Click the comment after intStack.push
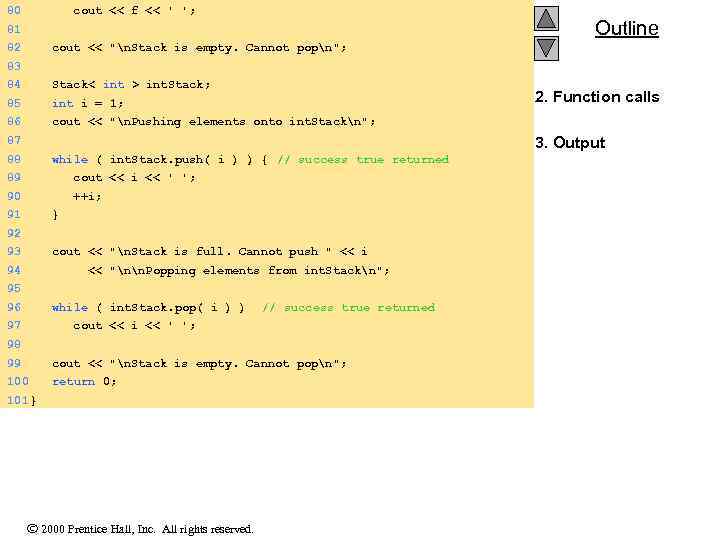720x540 pixels. coord(363,160)
